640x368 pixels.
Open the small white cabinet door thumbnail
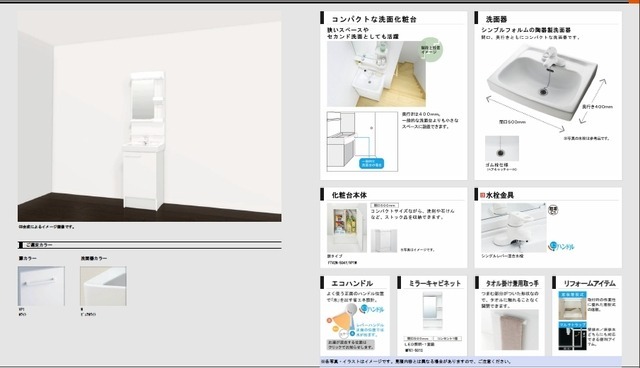click(384, 240)
